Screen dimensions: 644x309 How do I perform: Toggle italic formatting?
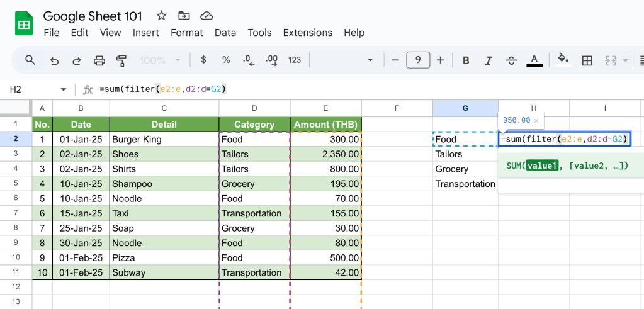(489, 61)
